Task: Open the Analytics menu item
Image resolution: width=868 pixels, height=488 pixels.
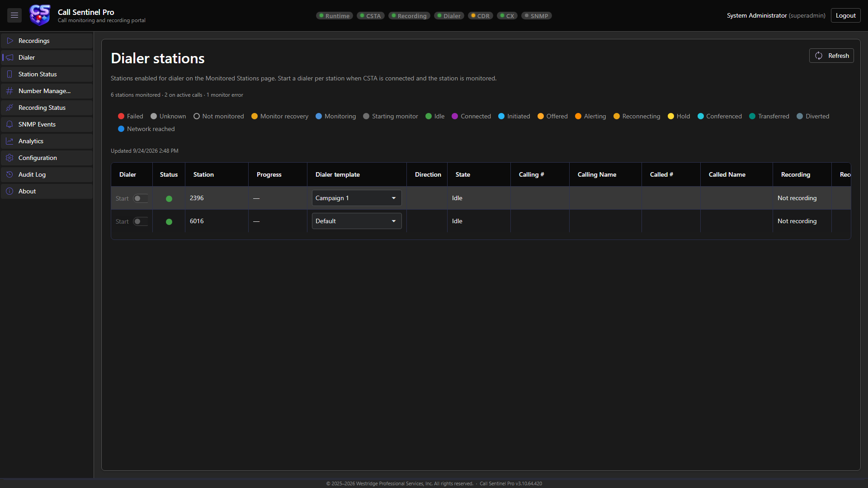Action: (47, 141)
